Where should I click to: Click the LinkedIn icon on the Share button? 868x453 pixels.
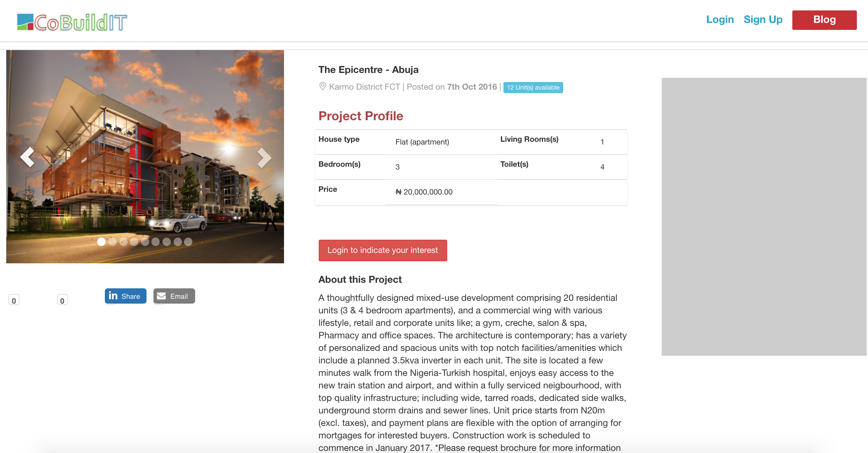pyautogui.click(x=112, y=296)
